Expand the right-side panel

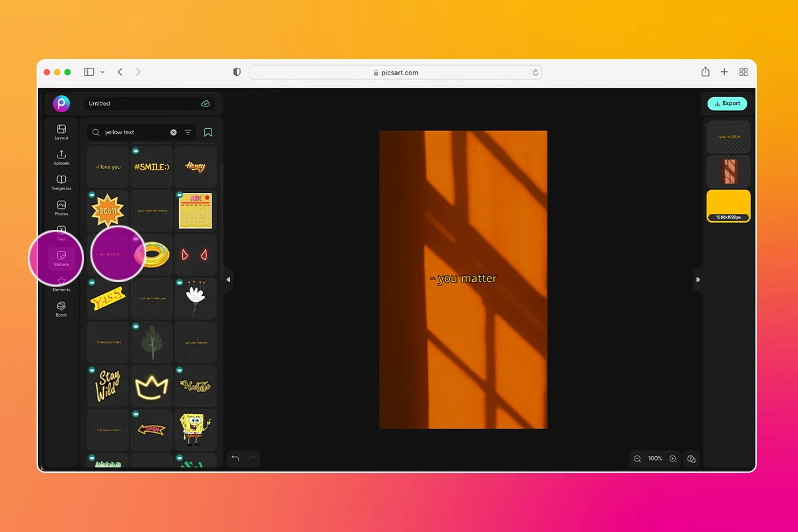pyautogui.click(x=698, y=280)
